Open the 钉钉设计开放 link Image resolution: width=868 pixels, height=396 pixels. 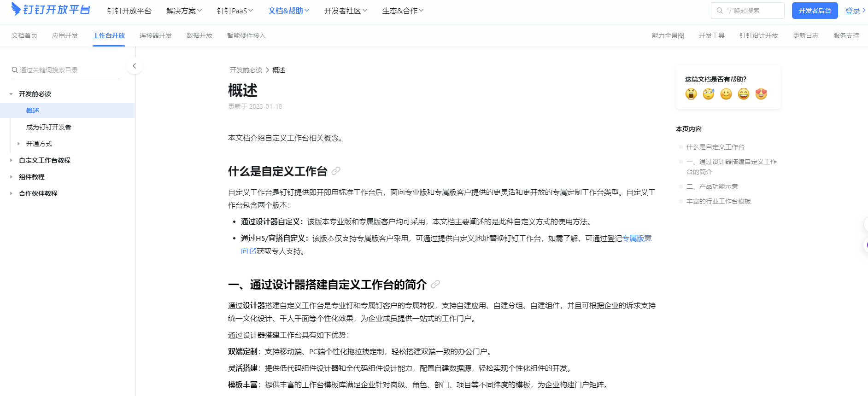759,35
